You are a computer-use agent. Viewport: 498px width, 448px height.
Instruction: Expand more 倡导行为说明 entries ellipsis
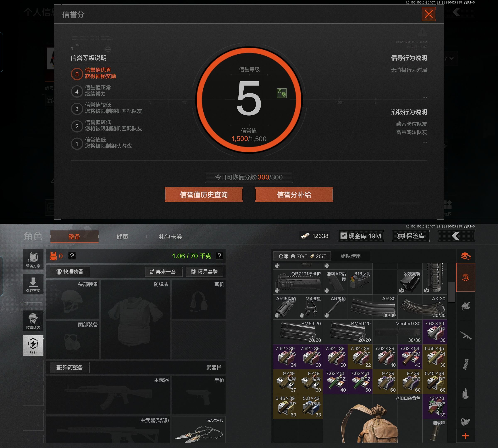(424, 98)
